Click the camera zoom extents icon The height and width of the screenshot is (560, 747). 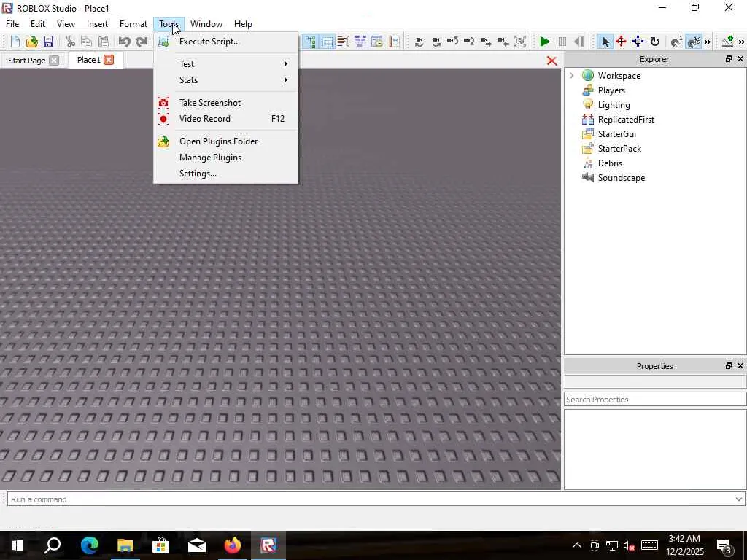[520, 42]
